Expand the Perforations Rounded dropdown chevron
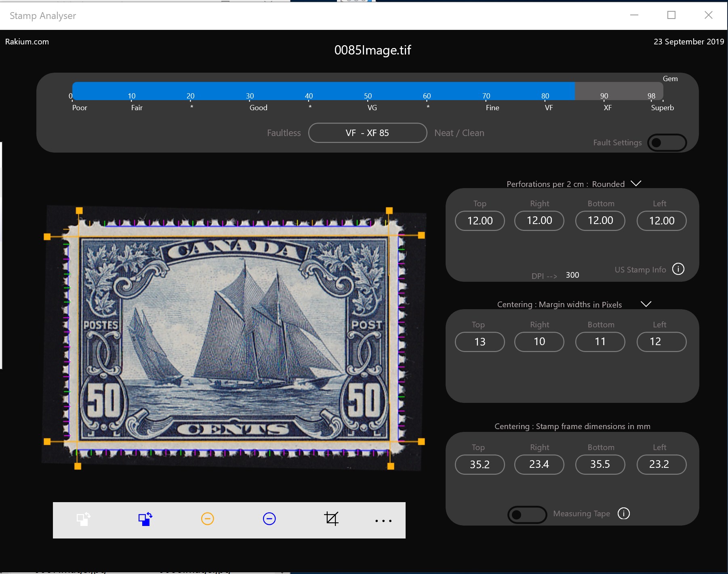 [636, 184]
